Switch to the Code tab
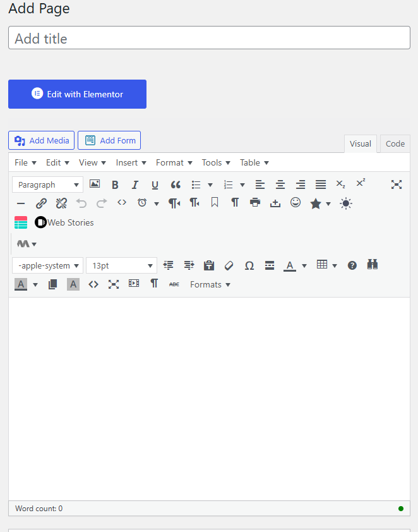Screen dimensions: 418x532 pyautogui.click(x=395, y=144)
